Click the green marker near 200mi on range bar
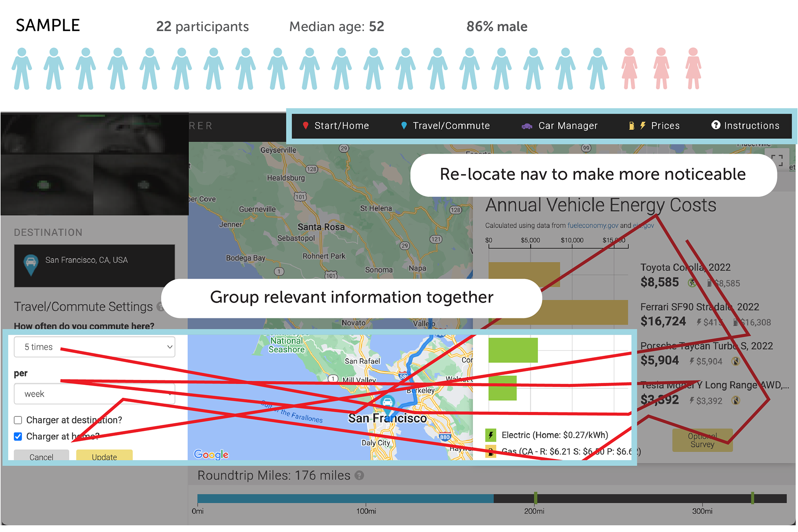The image size is (798, 532). click(536, 498)
